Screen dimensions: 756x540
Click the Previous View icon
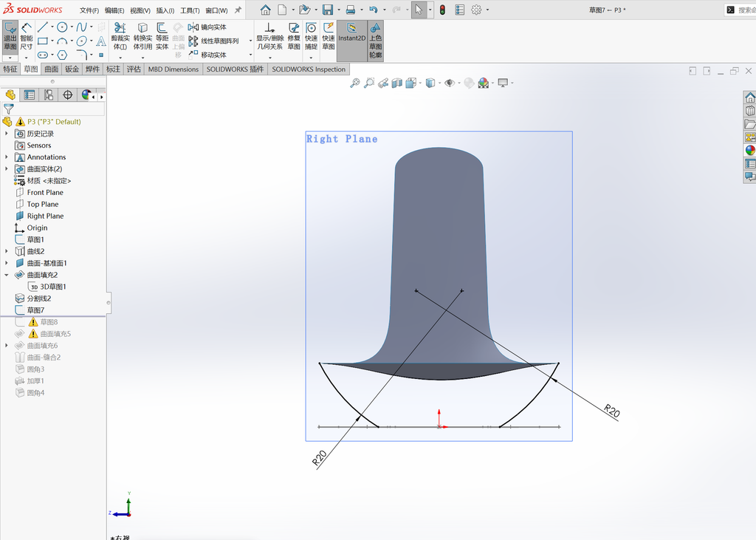(383, 83)
